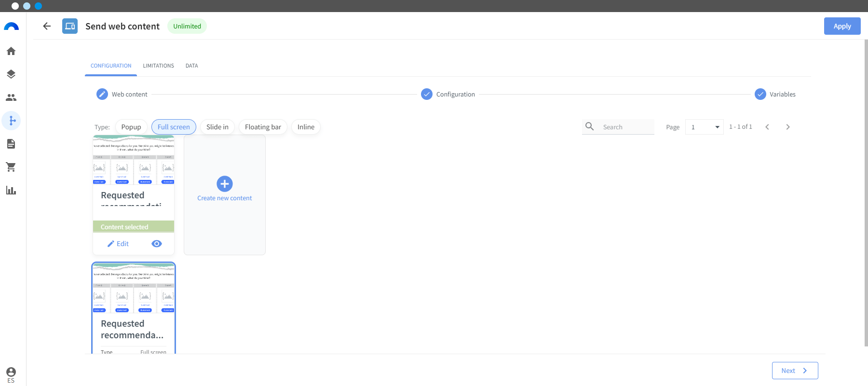Preview selected content with eye icon
Screen dimensions: 868x386
click(x=157, y=244)
